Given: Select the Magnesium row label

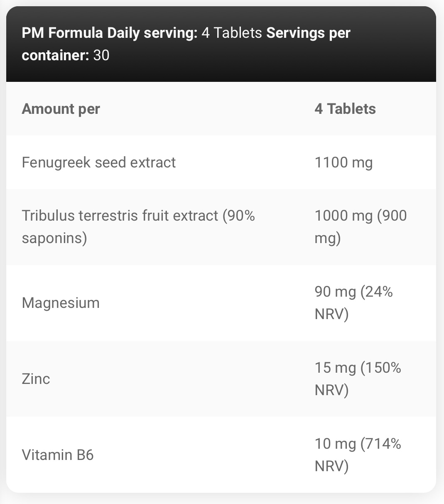Looking at the screenshot, I should [x=61, y=303].
